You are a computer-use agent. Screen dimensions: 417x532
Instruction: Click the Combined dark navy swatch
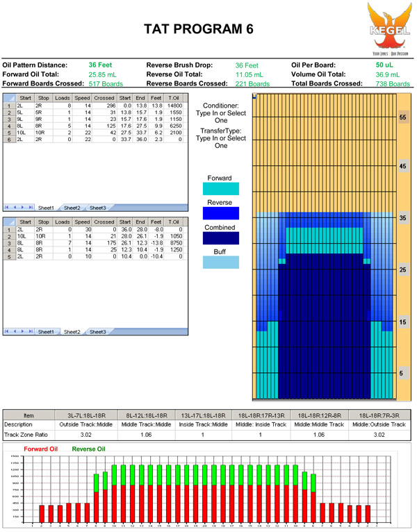click(x=220, y=238)
